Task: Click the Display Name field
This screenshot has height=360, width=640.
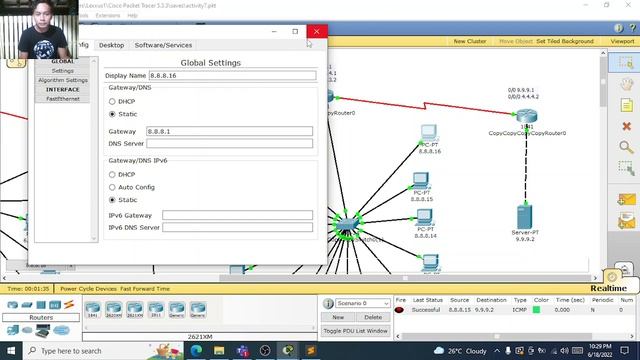Action: (232, 76)
